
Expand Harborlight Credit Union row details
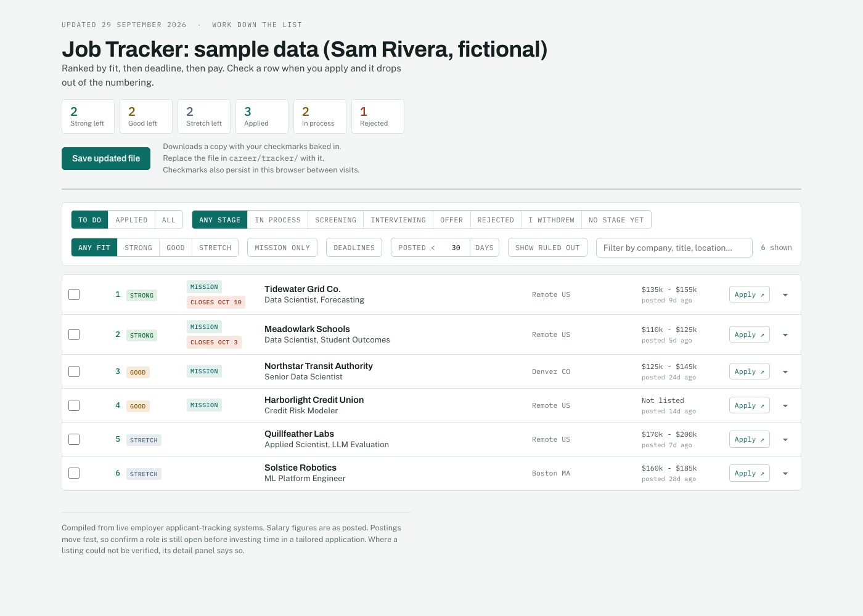coord(785,406)
